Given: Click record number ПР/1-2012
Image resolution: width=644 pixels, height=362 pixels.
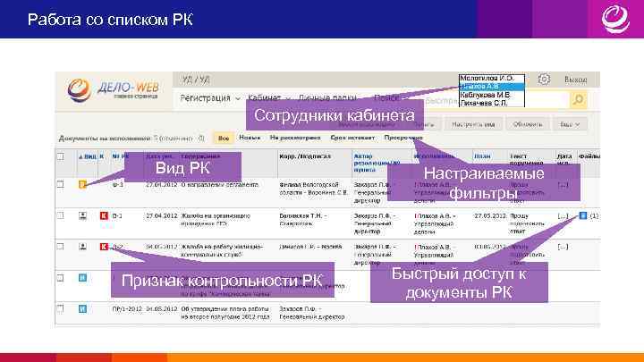Looking at the screenshot, I should pyautogui.click(x=127, y=308).
